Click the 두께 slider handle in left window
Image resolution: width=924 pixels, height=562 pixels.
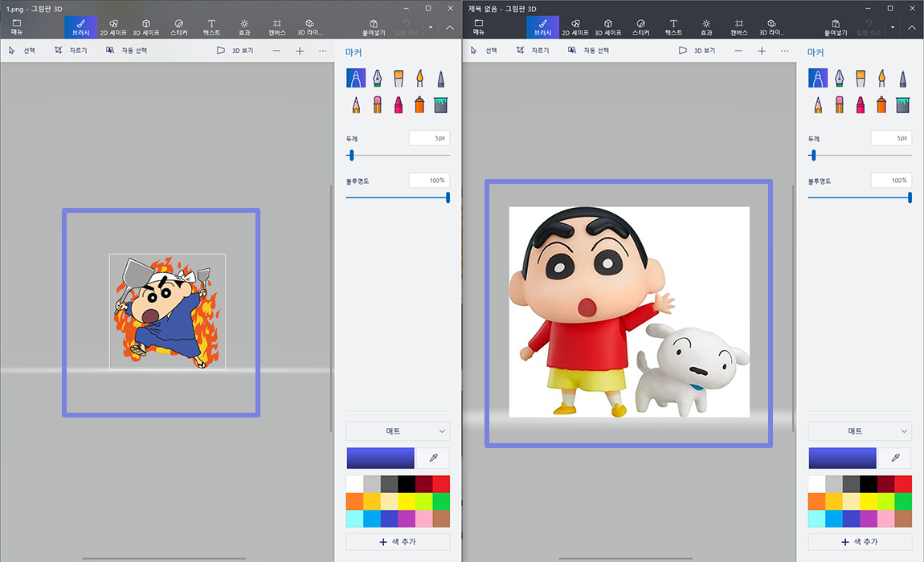[352, 155]
